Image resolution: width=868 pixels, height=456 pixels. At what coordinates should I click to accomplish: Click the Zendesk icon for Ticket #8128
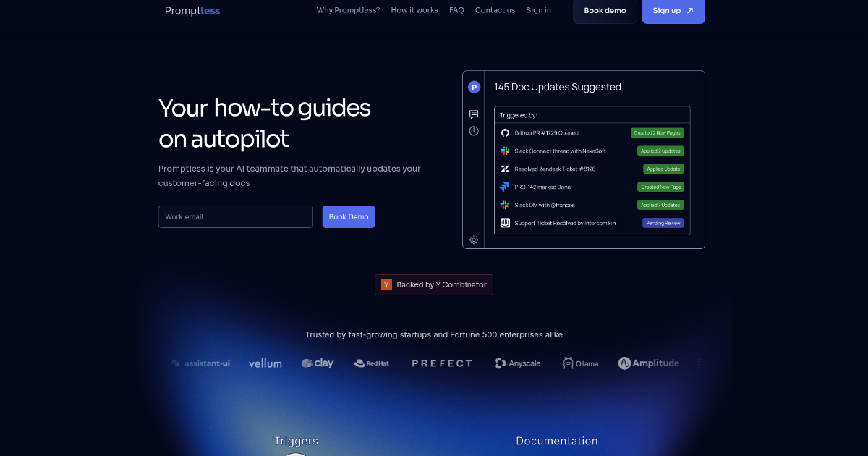pos(505,169)
